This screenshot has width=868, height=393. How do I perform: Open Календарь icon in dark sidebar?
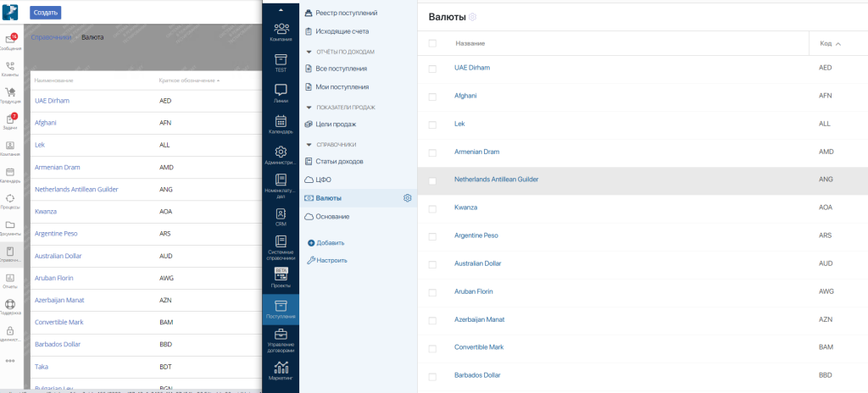[x=281, y=120]
